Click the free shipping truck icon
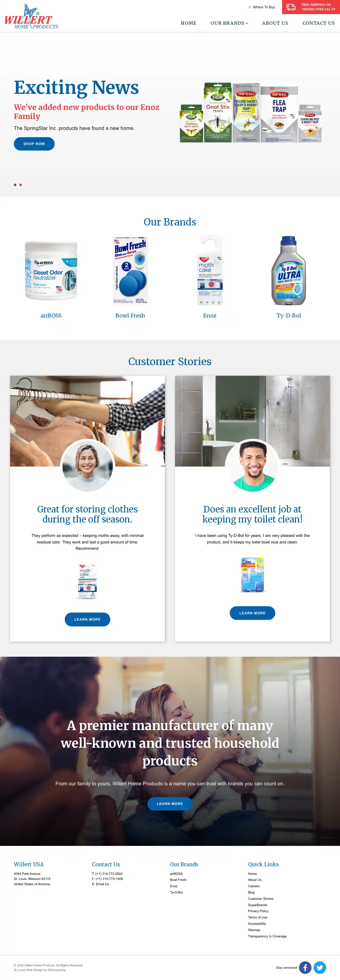The image size is (340, 980). click(x=291, y=7)
